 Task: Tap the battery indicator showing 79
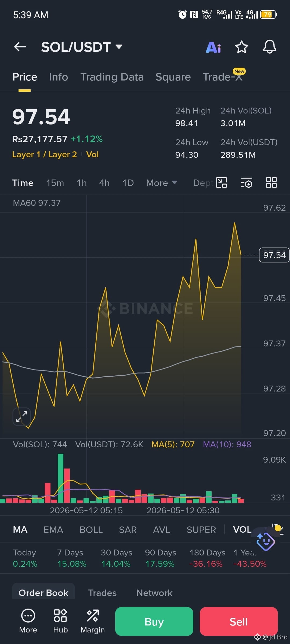[x=269, y=14]
